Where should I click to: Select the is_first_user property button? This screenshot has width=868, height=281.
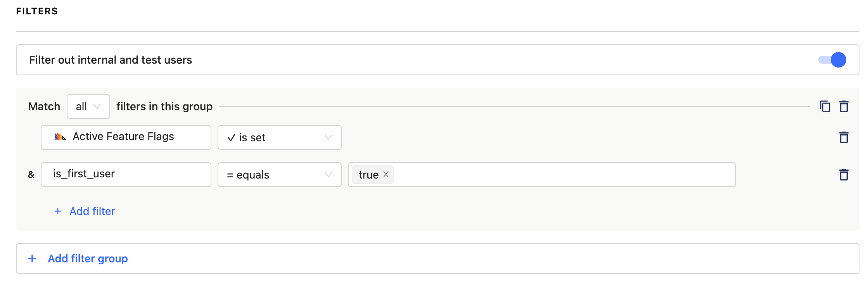pos(126,174)
